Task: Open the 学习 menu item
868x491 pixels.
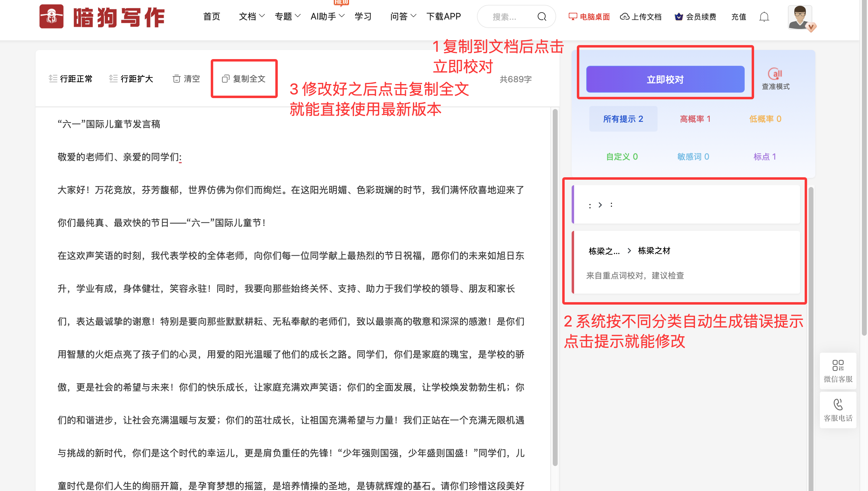Action: [x=363, y=16]
